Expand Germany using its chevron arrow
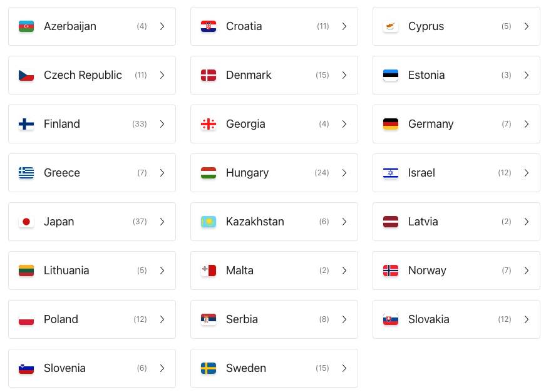Viewport: 546px width, 392px height. click(x=526, y=124)
